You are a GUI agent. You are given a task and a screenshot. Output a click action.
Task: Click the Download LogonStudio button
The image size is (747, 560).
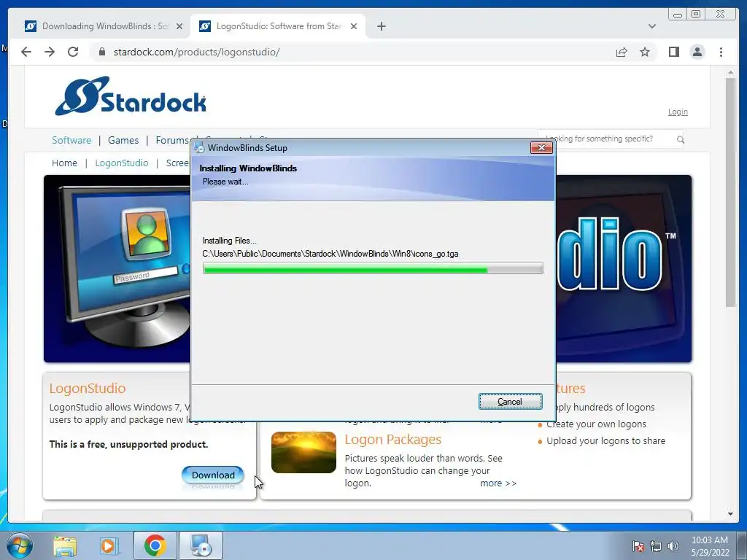[213, 475]
